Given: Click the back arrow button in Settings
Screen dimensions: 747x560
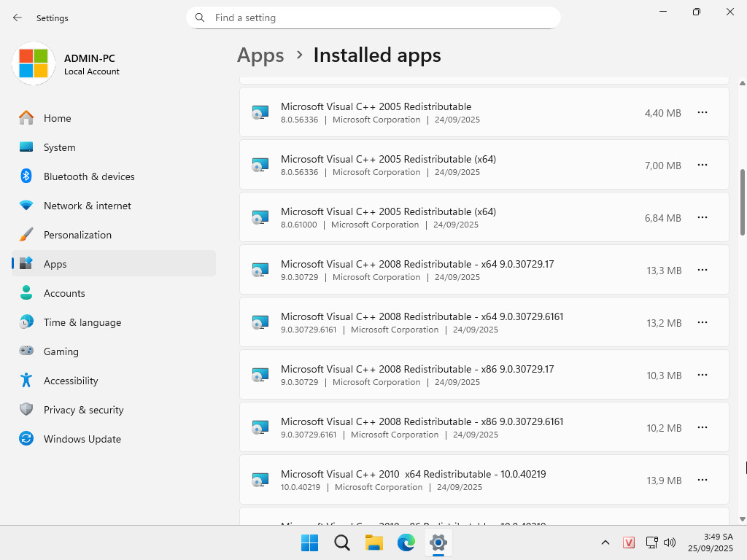Looking at the screenshot, I should click(x=18, y=17).
